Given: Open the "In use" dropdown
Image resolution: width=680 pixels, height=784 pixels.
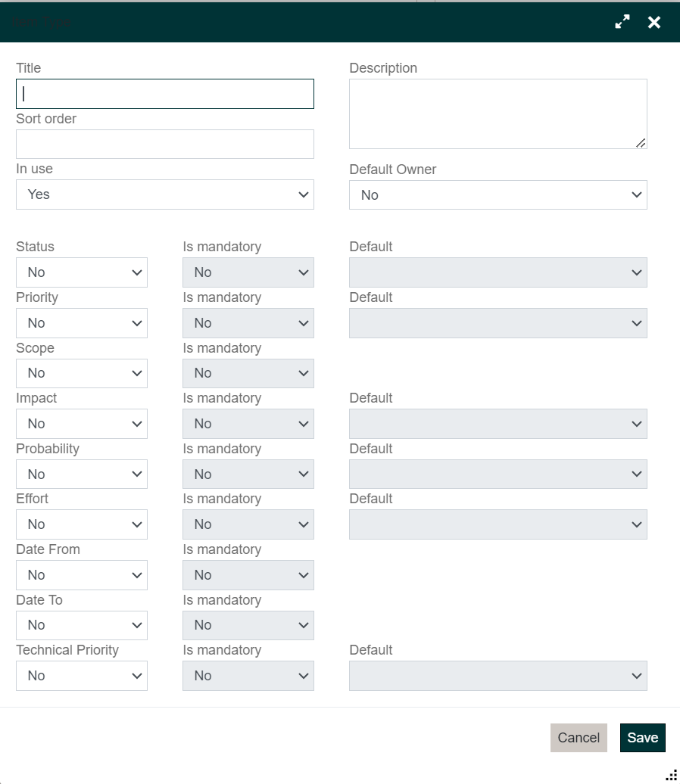Looking at the screenshot, I should tap(164, 194).
